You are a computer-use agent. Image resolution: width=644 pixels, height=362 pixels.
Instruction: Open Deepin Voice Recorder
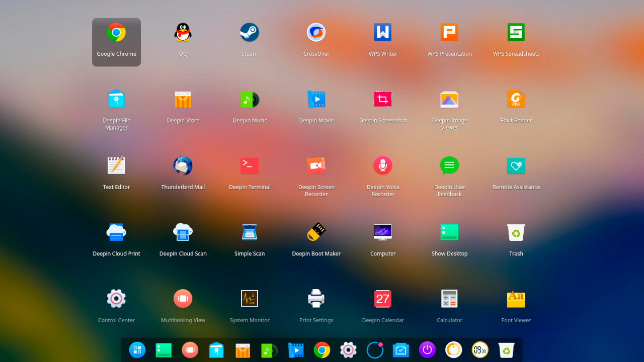point(383,165)
